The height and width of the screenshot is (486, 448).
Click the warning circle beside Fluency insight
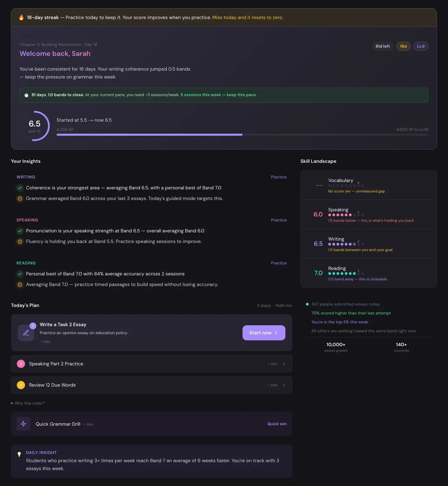pos(20,242)
